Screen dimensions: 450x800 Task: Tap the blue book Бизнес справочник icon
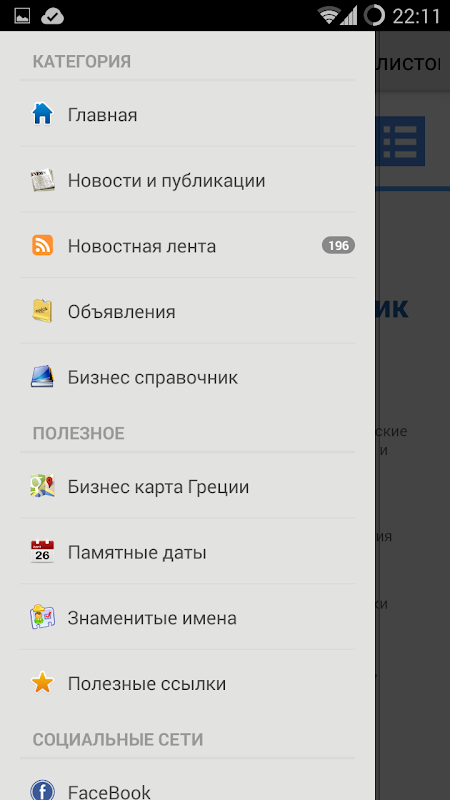pyautogui.click(x=42, y=377)
